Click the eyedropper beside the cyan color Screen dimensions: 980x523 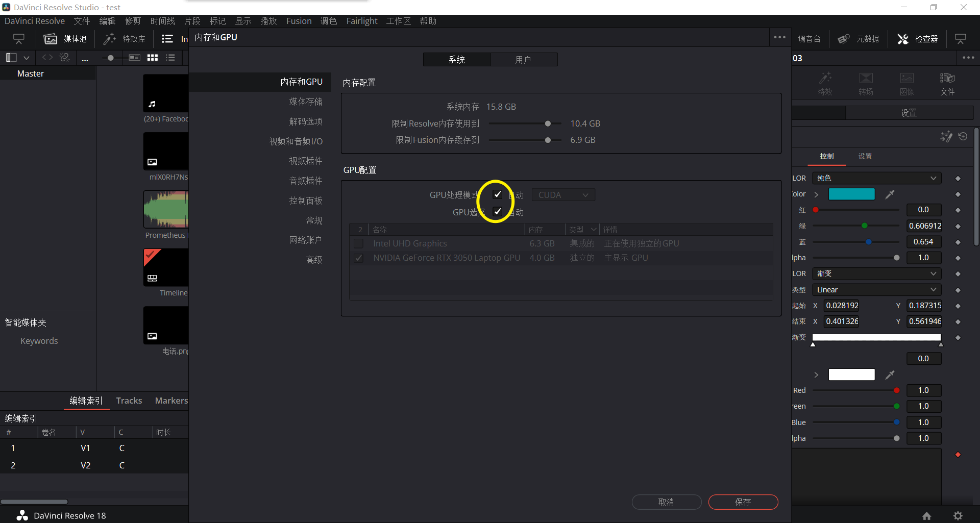point(890,194)
